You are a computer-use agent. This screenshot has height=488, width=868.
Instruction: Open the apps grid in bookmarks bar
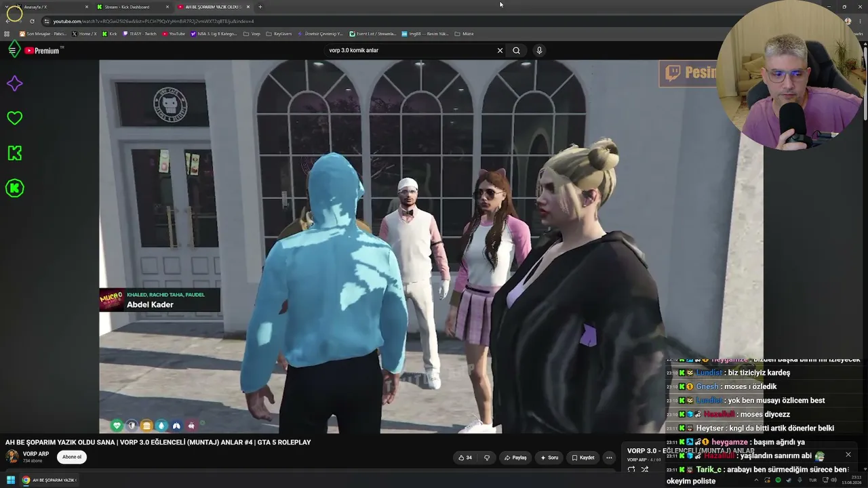7,34
